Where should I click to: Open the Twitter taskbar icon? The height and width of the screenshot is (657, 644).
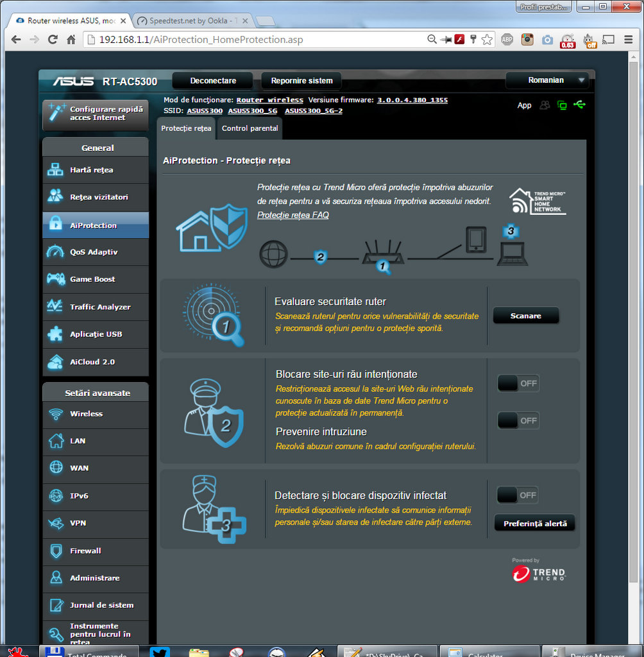160,652
